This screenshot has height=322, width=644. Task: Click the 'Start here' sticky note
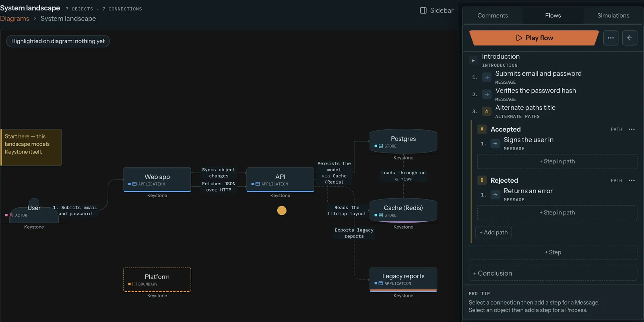tap(31, 147)
